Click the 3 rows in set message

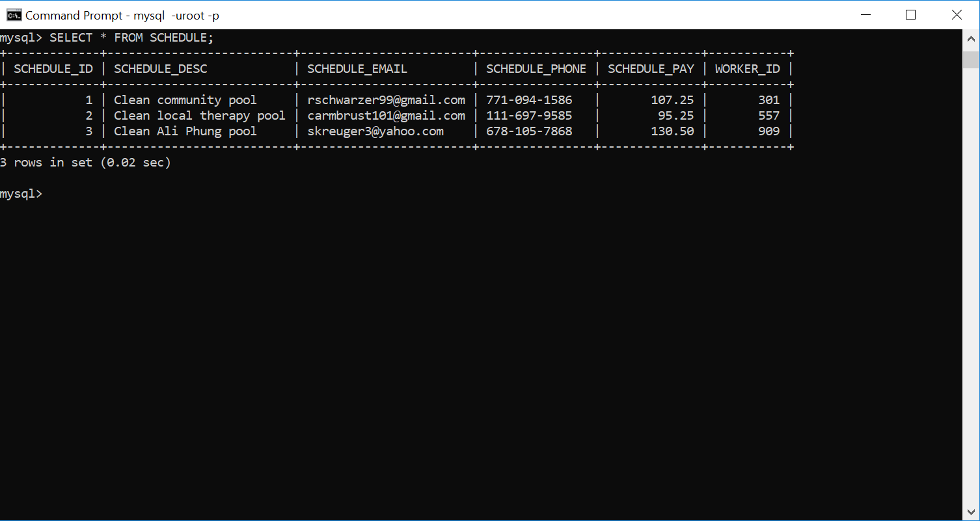85,162
